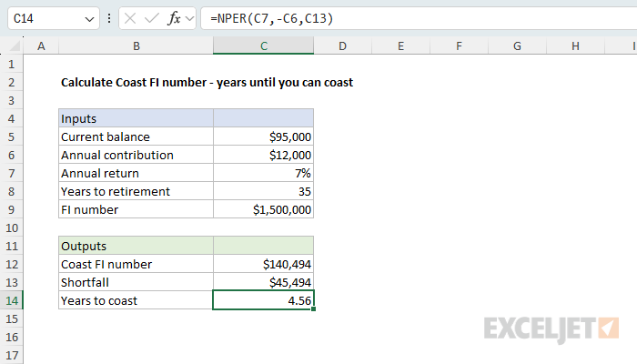The width and height of the screenshot is (637, 364).
Task: Select row 11 header
Action: click(11, 247)
